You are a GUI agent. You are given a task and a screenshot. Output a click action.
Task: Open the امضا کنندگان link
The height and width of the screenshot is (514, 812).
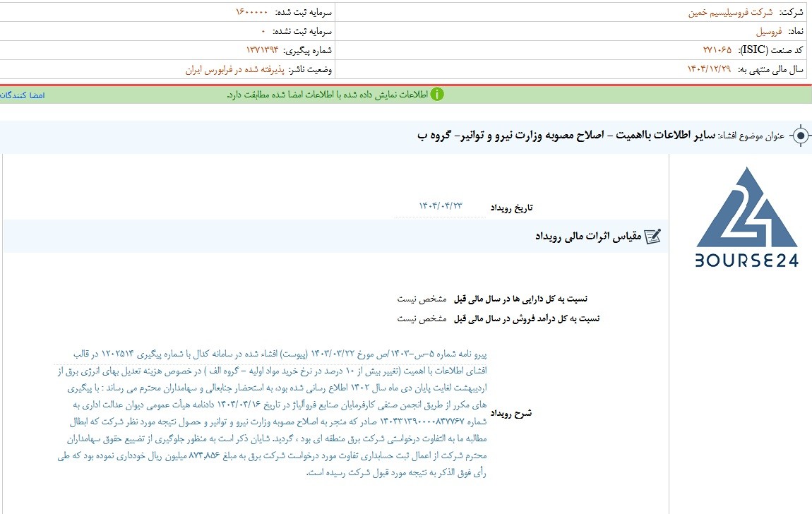23,95
